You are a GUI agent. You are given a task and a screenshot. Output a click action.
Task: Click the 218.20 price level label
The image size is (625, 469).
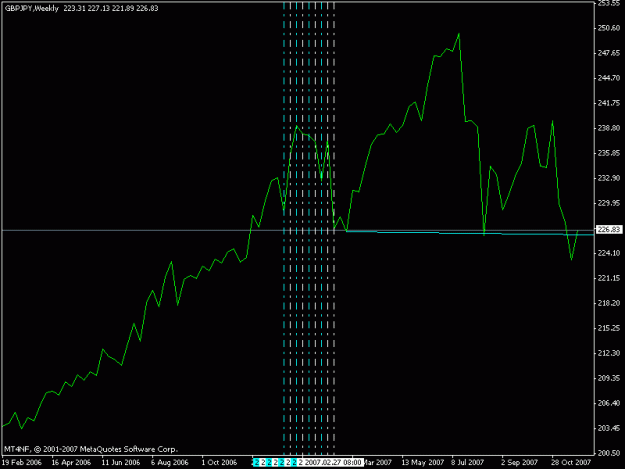[x=609, y=303]
